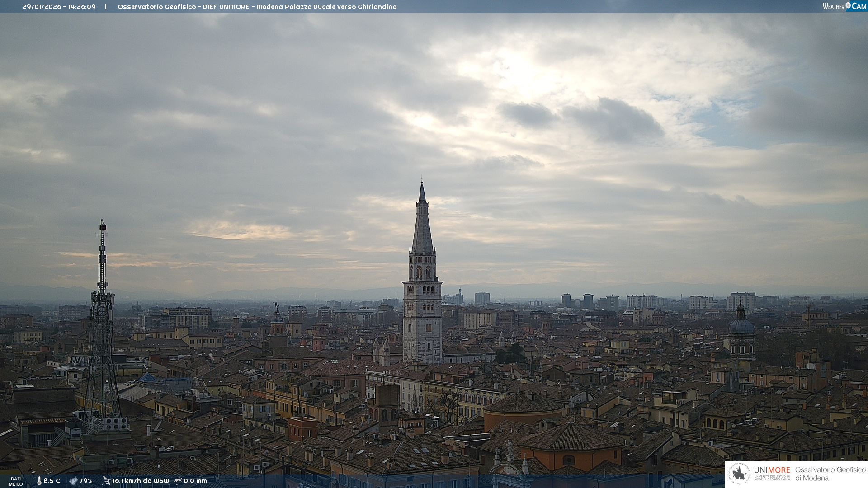Click the rain umbrella icon

click(x=178, y=481)
